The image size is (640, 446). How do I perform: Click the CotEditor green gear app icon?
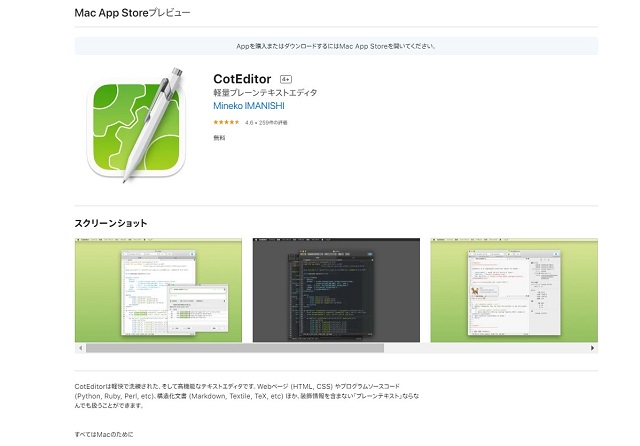pyautogui.click(x=136, y=125)
